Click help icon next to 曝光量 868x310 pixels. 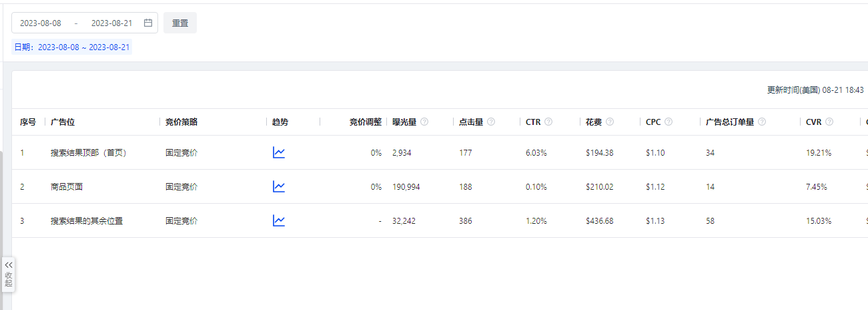[x=424, y=122]
